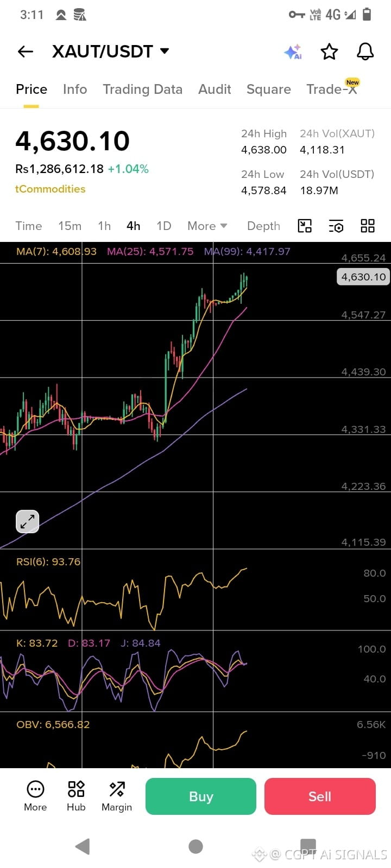Tap the 24h Low value 4,578.84

point(264,190)
